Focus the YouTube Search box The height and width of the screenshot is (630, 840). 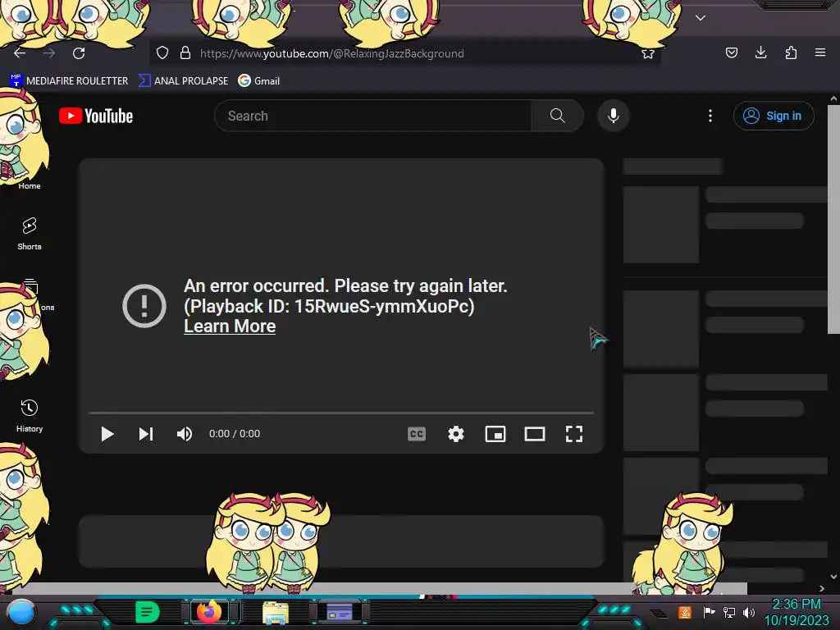pos(373,116)
